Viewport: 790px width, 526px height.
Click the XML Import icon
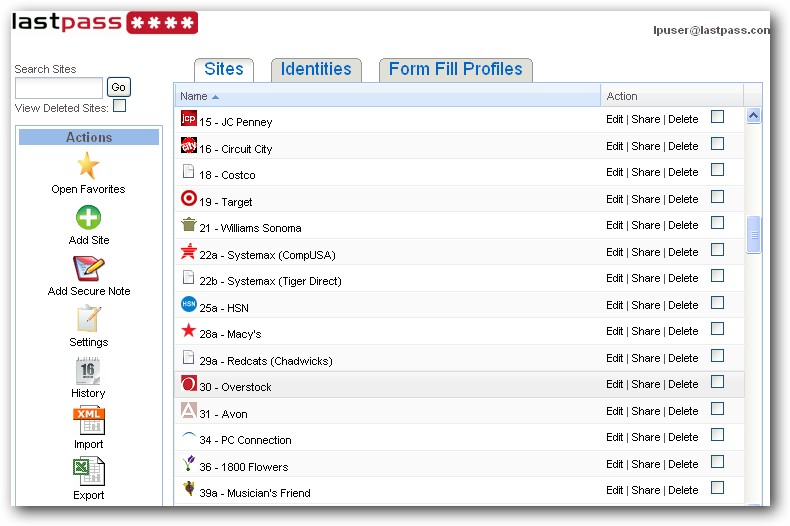(88, 421)
